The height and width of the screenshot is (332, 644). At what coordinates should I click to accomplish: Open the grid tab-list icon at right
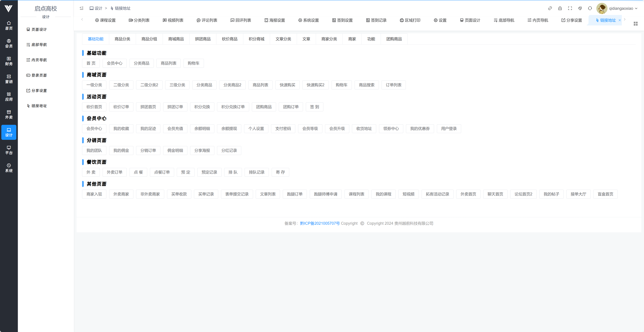click(x=635, y=24)
